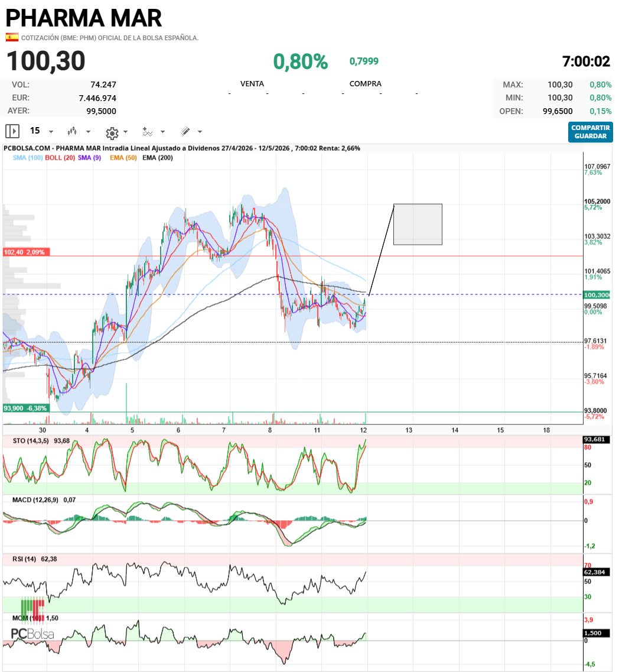Click date label 13 on time axis

[409, 430]
